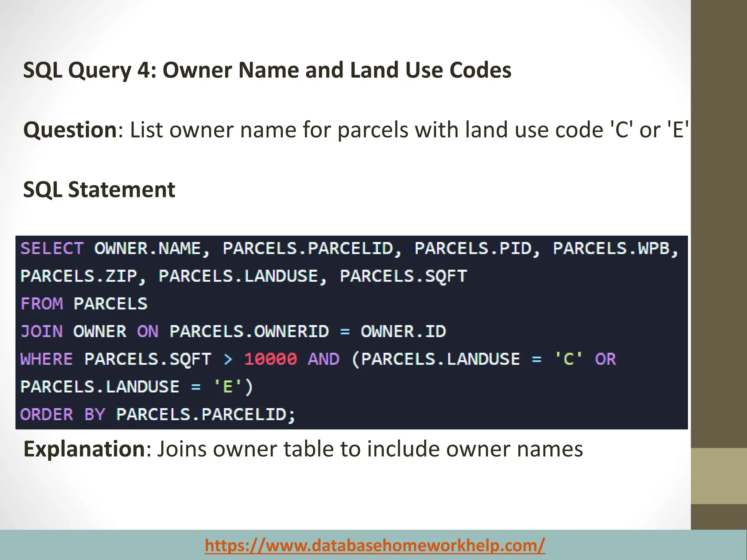Click the 'FROM PARCELS' line

point(84,304)
